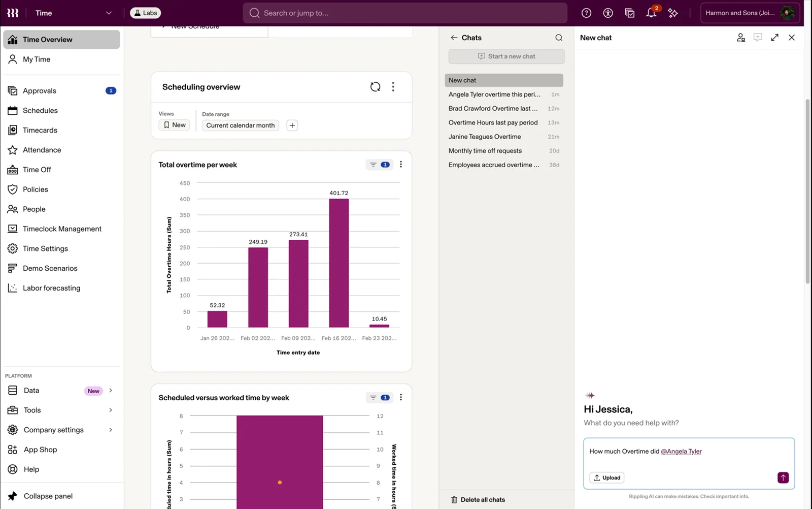Click Delete all chats
Screen dimensions: 812x509
click(x=478, y=500)
